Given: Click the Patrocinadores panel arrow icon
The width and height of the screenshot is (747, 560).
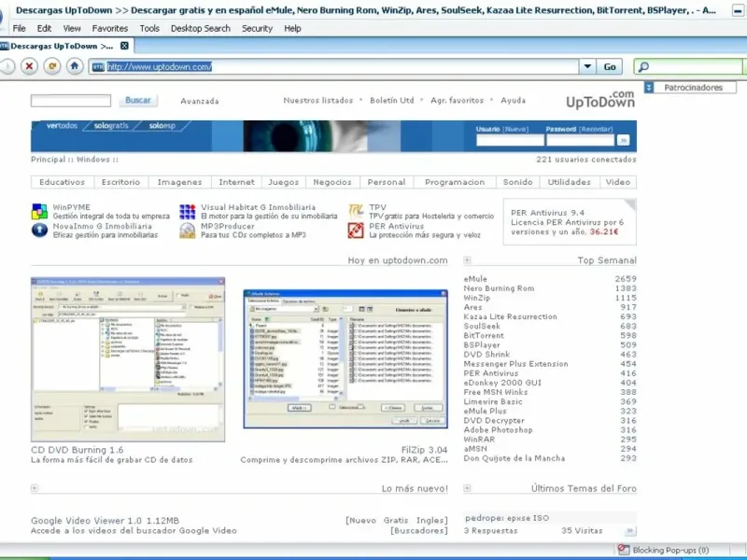Looking at the screenshot, I should pos(649,87).
